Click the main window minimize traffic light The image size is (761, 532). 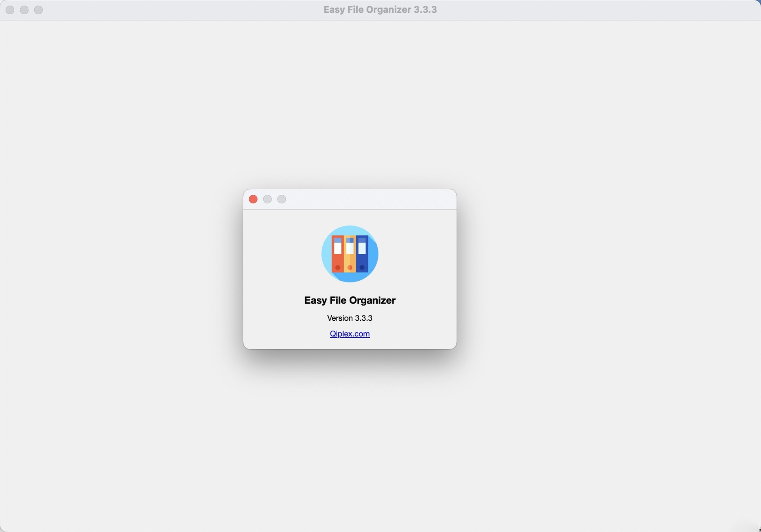24,10
